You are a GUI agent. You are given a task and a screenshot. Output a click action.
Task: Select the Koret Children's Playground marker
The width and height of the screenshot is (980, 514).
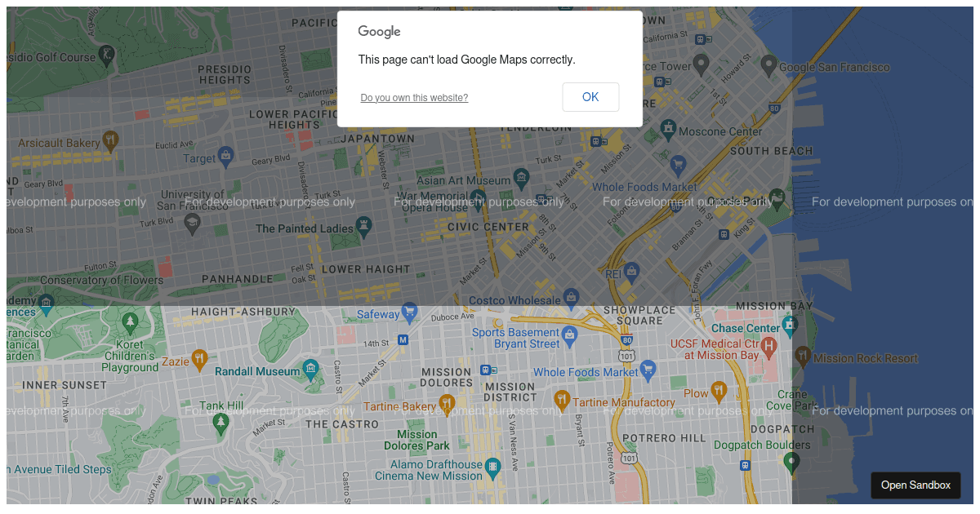pos(130,323)
